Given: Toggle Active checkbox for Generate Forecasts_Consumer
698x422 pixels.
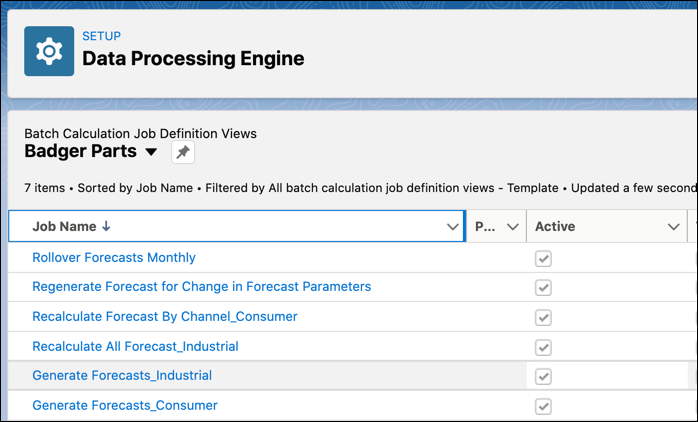Looking at the screenshot, I should 543,406.
